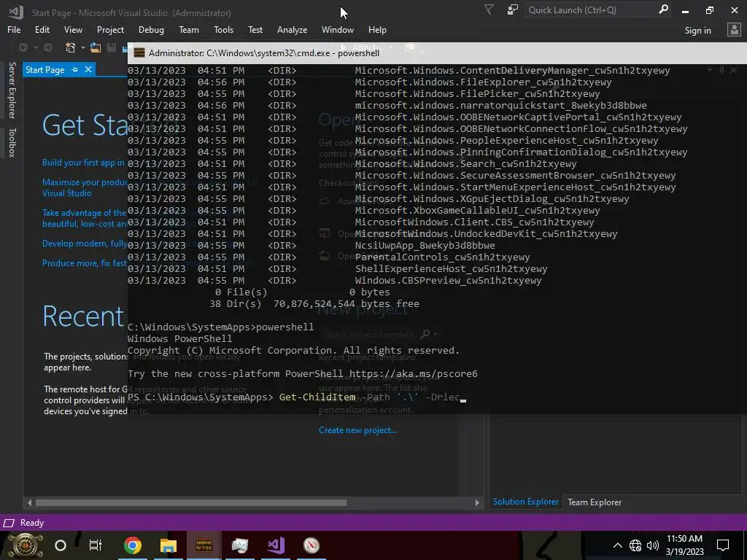The image size is (747, 560).
Task: Click the horizontal scrollbar right arrow
Action: [477, 502]
